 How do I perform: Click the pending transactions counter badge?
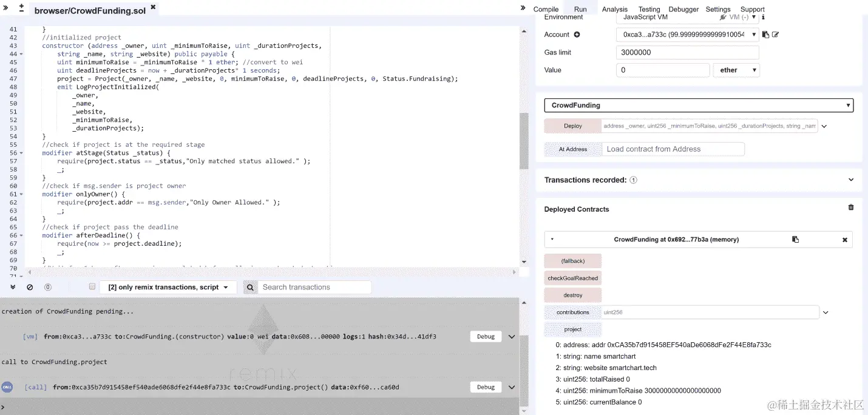pos(48,287)
